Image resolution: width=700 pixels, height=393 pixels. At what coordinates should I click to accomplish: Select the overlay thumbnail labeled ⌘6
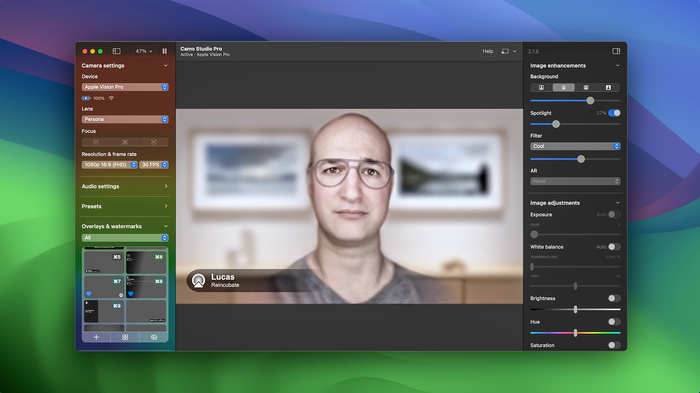(146, 262)
